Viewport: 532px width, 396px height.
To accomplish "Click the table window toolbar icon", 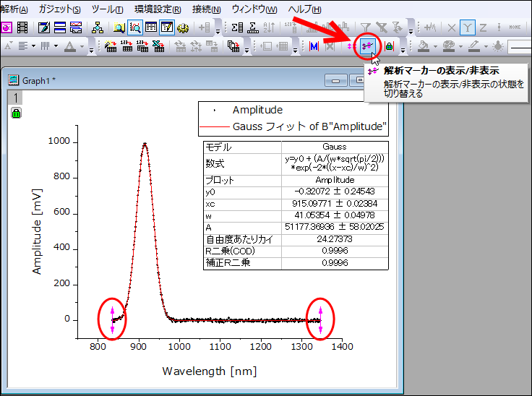I will (x=151, y=27).
